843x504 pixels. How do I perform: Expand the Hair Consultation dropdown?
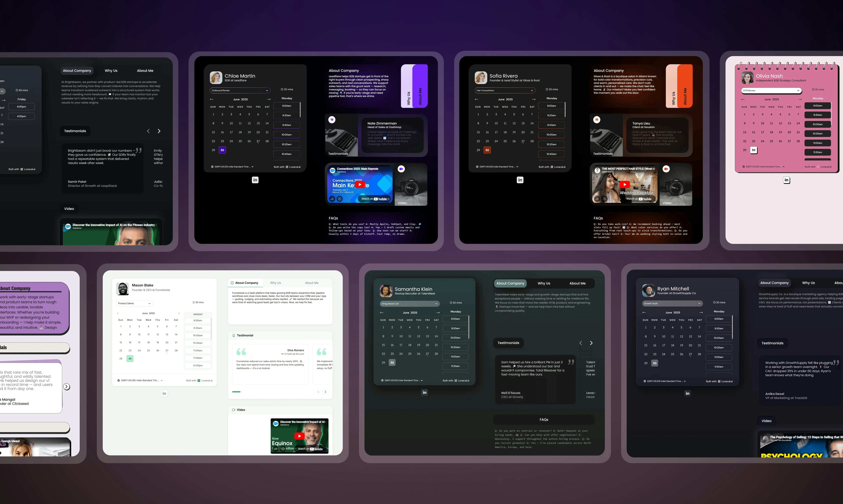coord(505,90)
